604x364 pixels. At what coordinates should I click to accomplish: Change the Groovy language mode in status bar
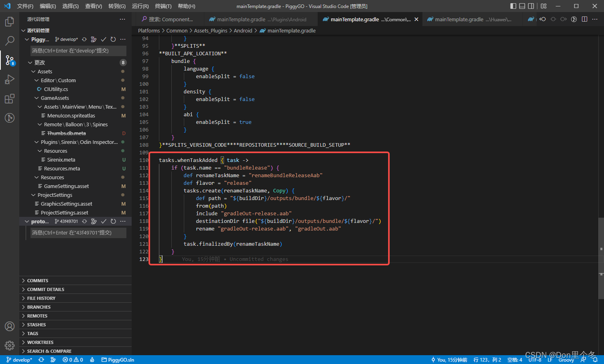coord(566,360)
